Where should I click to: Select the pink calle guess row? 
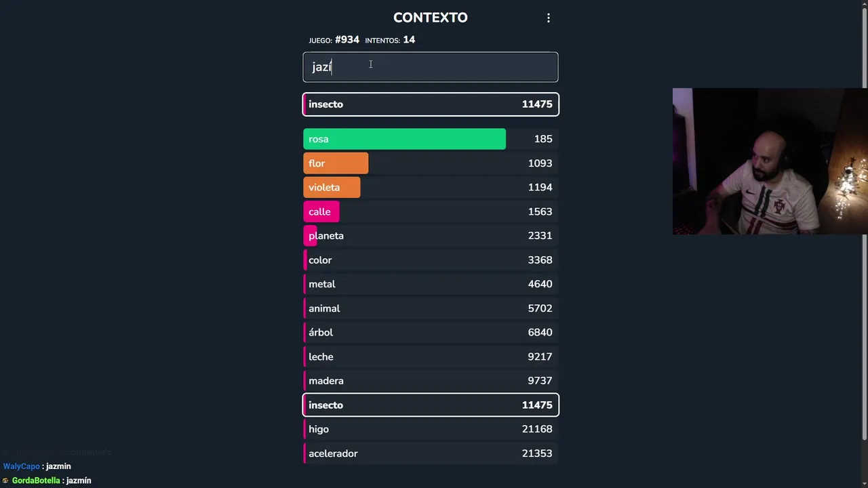431,211
